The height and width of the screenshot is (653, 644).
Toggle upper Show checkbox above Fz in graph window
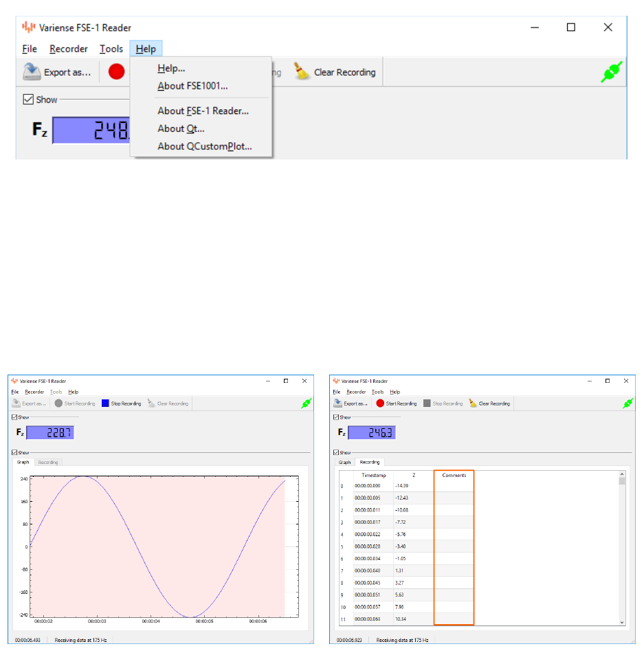[x=14, y=417]
